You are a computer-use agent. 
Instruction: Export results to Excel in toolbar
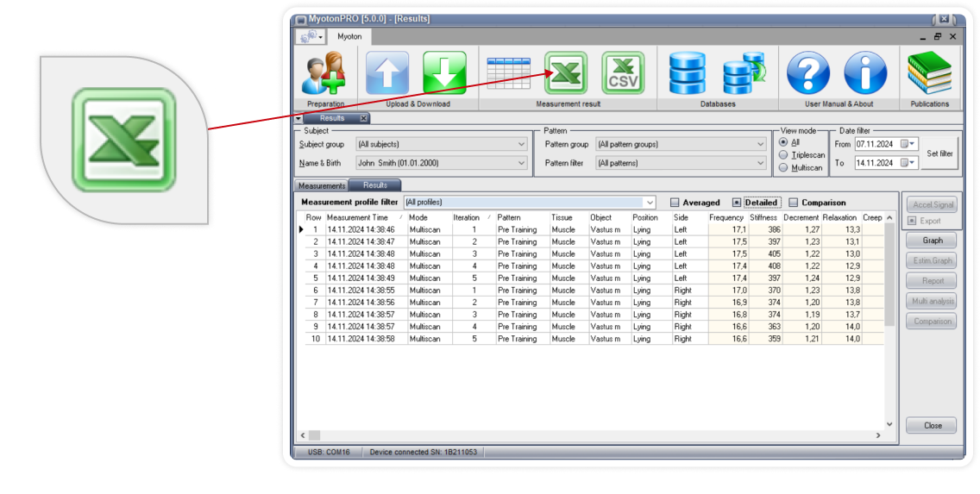click(x=566, y=73)
